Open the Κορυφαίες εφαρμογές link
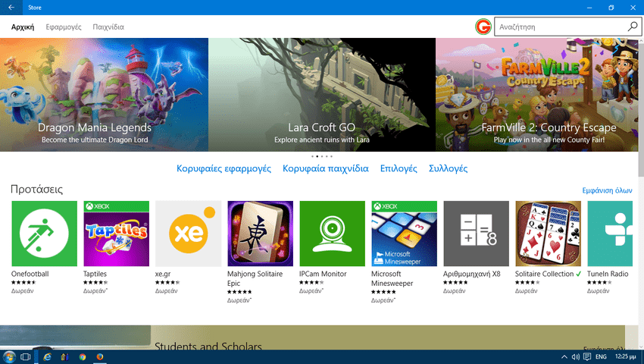The image size is (644, 364). point(224,168)
